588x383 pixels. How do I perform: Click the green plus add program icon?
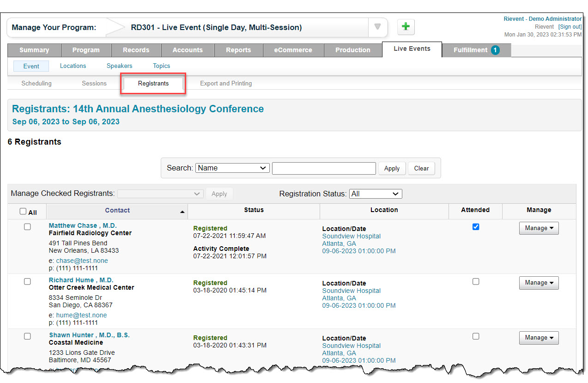pos(406,27)
